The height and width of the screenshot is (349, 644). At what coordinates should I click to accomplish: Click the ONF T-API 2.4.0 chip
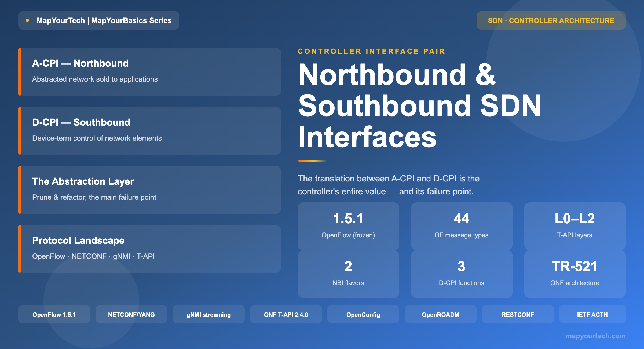286,314
